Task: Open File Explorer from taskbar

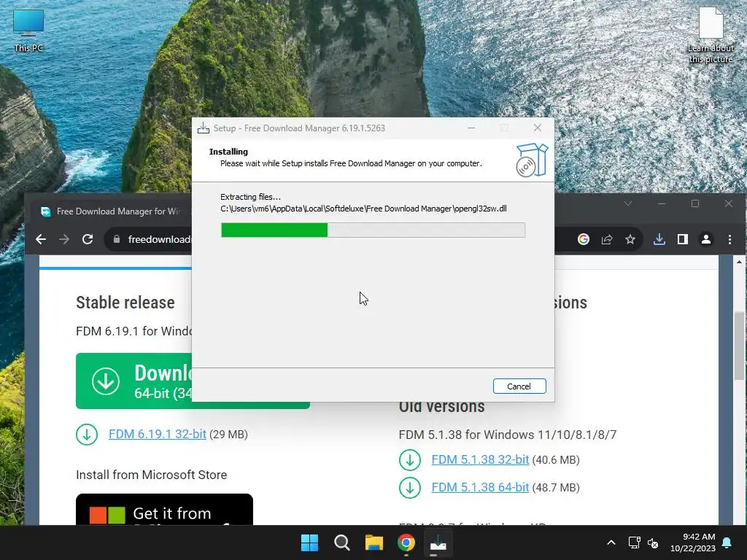Action: [x=374, y=542]
